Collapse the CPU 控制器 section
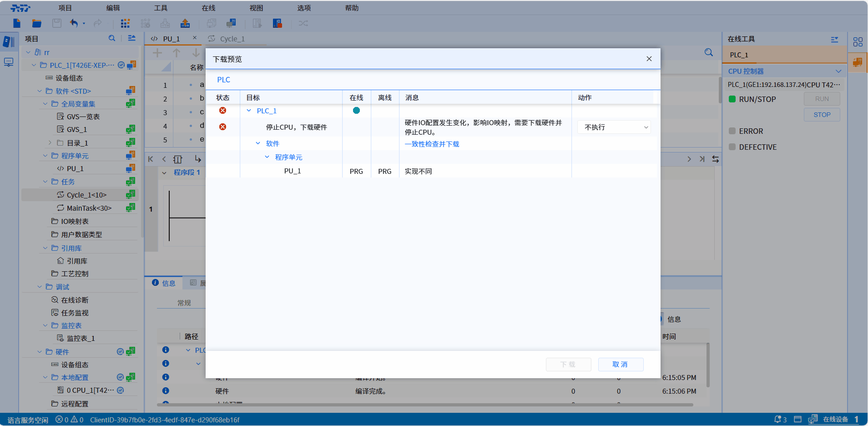Image resolution: width=868 pixels, height=426 pixels. [838, 71]
